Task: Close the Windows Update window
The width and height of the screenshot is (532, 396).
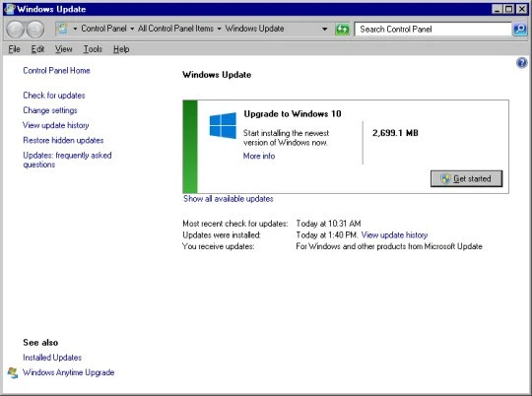Action: 521,9
